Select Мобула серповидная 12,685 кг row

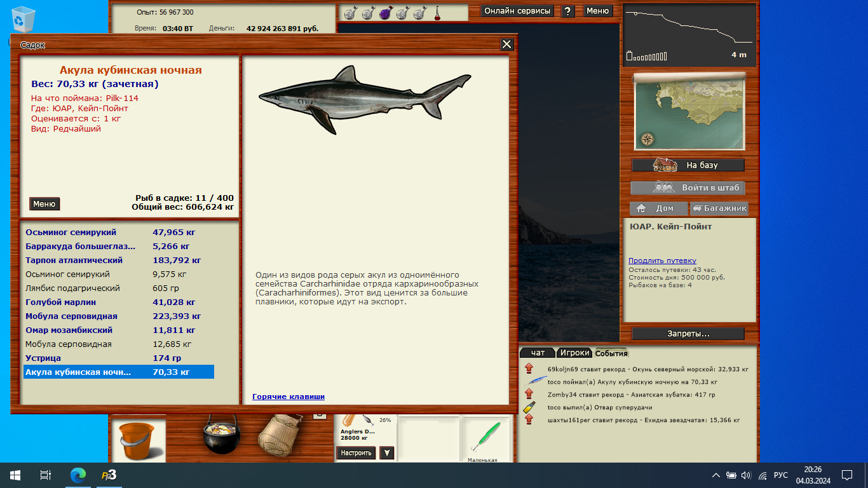pyautogui.click(x=119, y=344)
